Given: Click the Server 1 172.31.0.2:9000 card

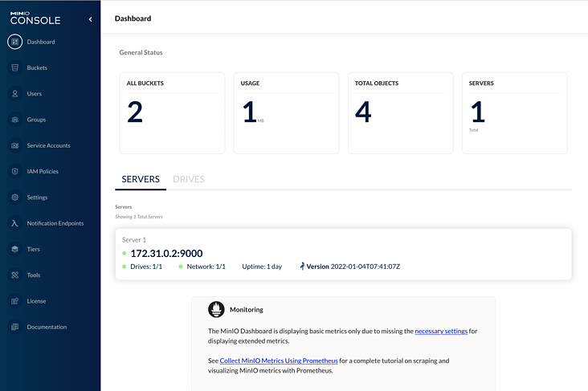Looking at the screenshot, I should (343, 255).
